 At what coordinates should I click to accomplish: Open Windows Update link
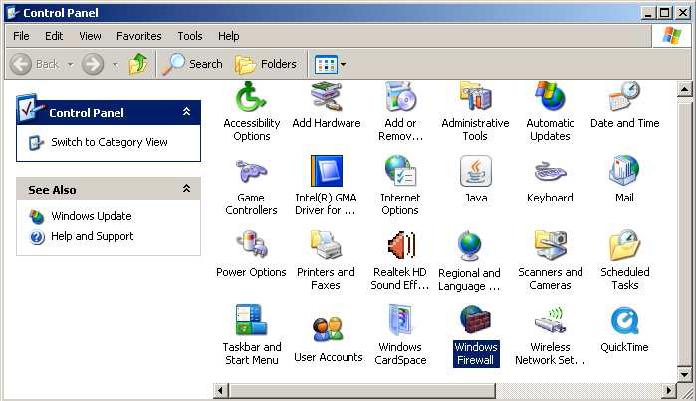click(91, 216)
